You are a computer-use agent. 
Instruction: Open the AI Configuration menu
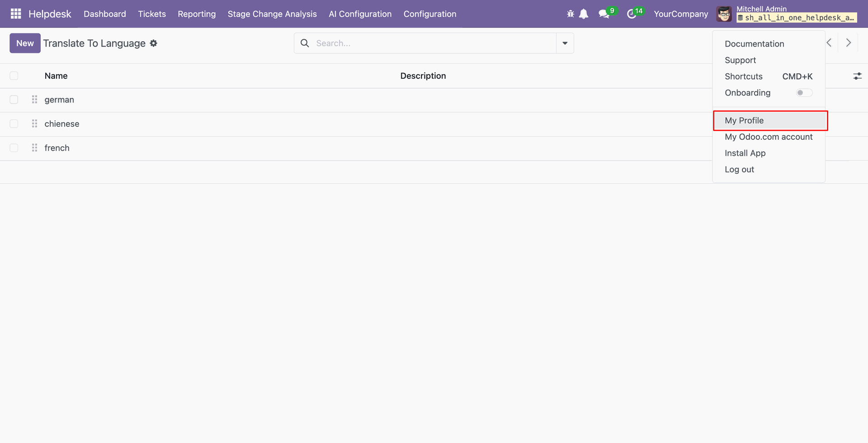point(360,14)
